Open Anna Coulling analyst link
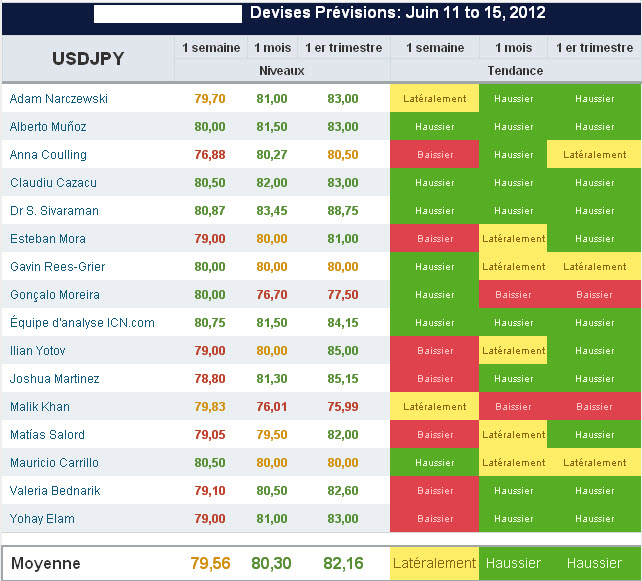Screen dimensions: 642x581 [x=48, y=155]
